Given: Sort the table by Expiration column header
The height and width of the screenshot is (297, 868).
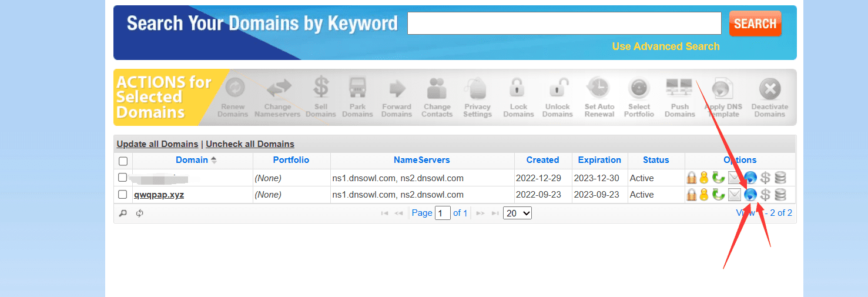Looking at the screenshot, I should click(599, 160).
